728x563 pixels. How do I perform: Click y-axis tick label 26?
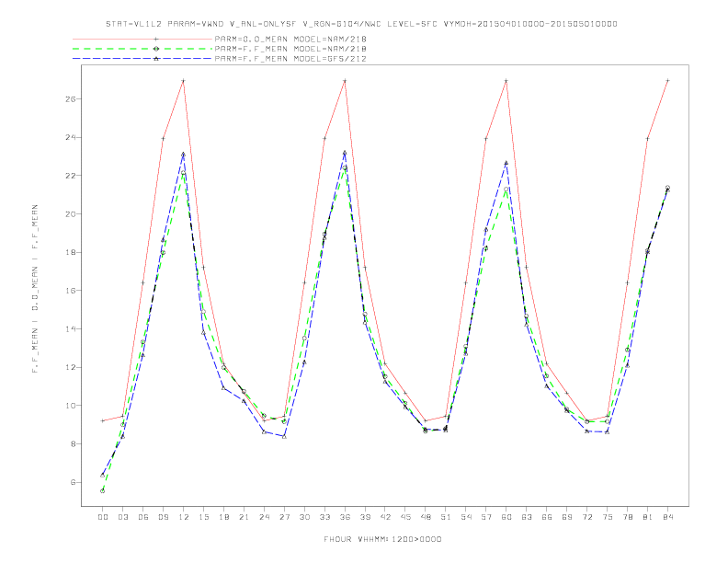coord(71,99)
